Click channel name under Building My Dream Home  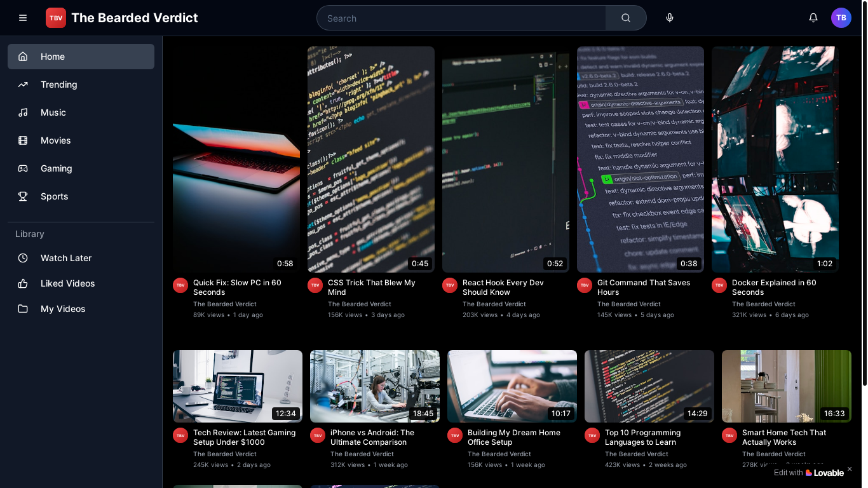tap(499, 454)
